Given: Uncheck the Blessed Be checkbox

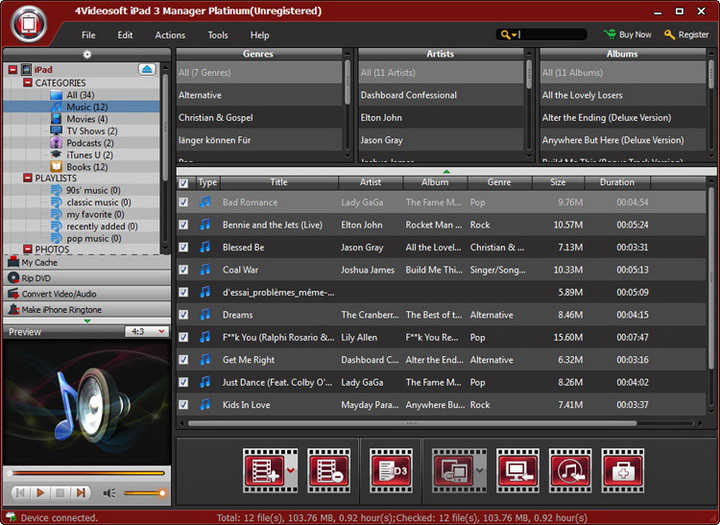Looking at the screenshot, I should coord(183,247).
